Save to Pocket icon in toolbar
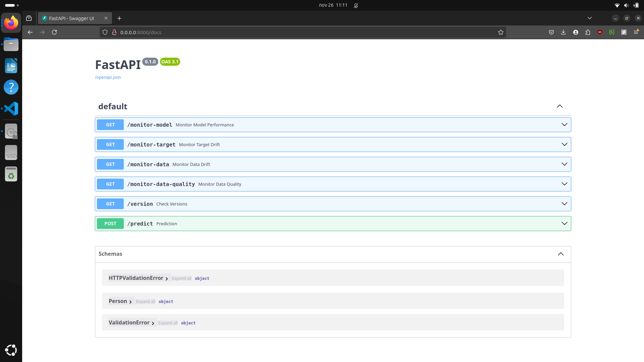 click(x=551, y=32)
